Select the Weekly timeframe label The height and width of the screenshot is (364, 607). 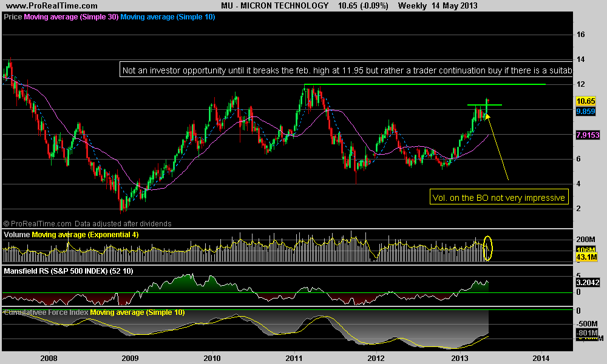click(412, 6)
